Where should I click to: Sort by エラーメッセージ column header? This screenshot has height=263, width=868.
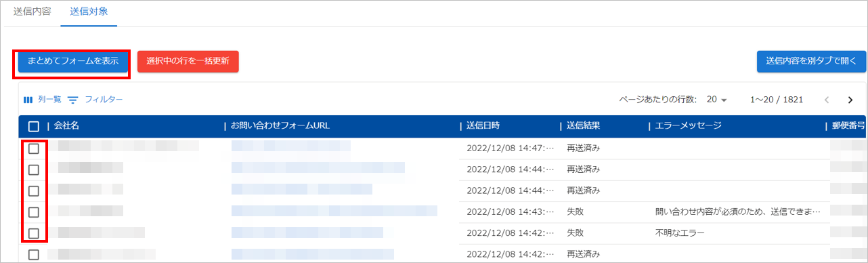[x=688, y=125]
